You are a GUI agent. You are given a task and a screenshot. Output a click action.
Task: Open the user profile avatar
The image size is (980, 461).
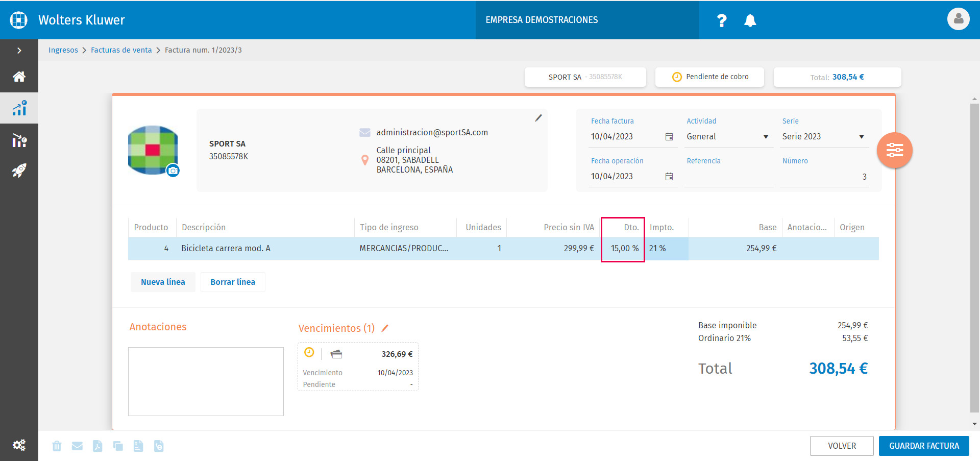click(x=958, y=19)
